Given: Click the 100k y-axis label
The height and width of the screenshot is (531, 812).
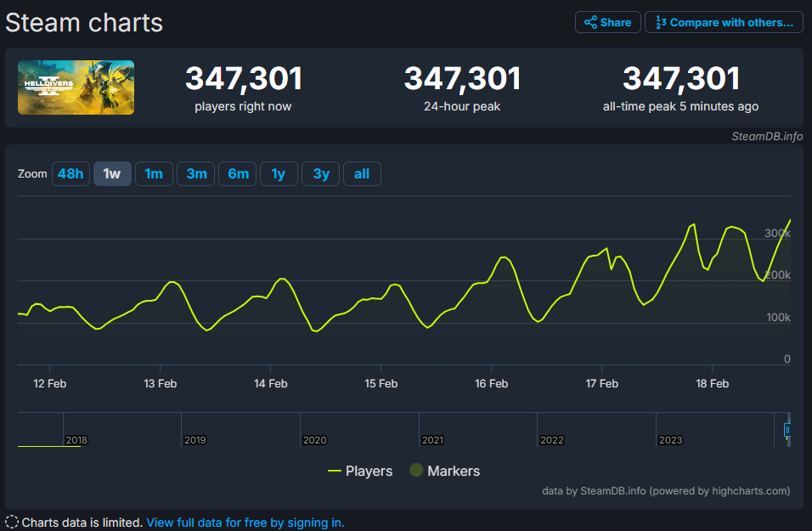Looking at the screenshot, I should click(778, 317).
